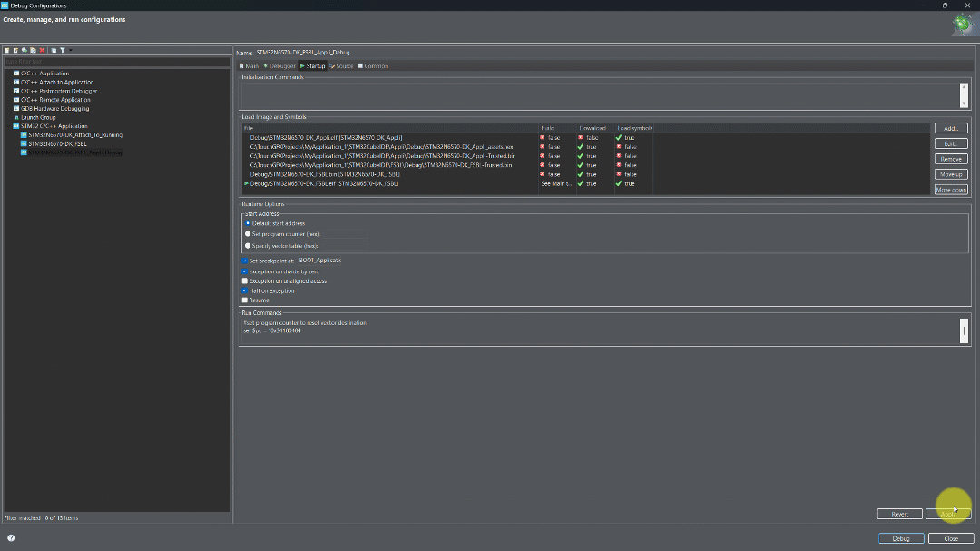Switch to the Debugger tab
This screenshot has height=551, width=980.
click(279, 65)
